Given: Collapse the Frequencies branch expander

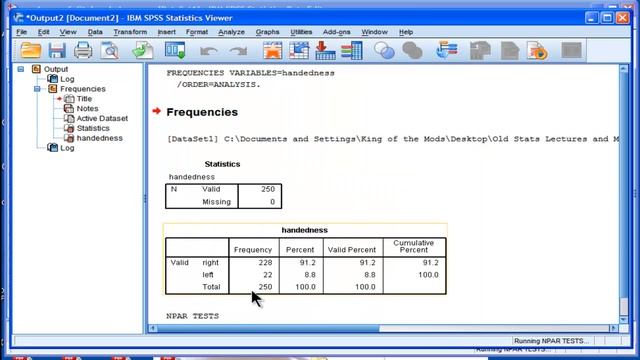Looking at the screenshot, I should pos(37,89).
